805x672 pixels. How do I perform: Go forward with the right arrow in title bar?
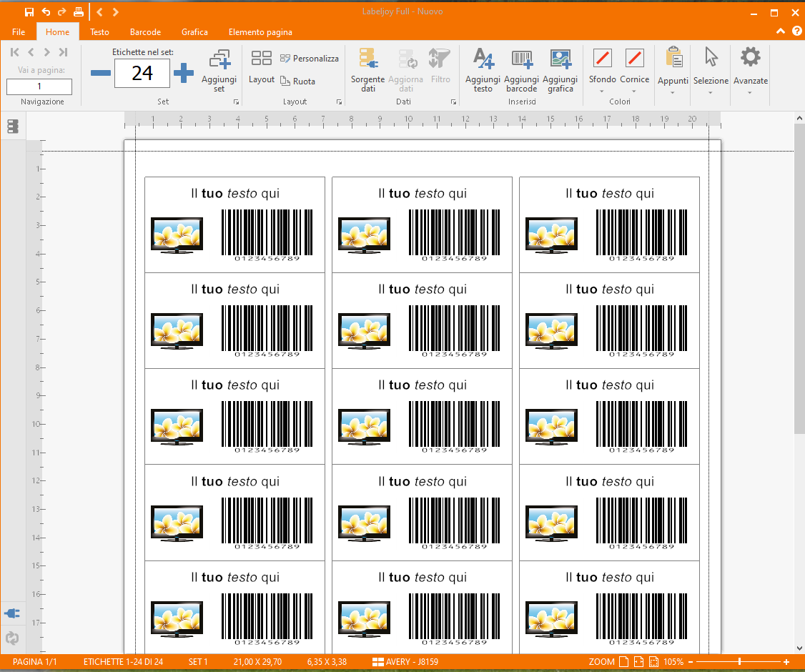(x=116, y=12)
